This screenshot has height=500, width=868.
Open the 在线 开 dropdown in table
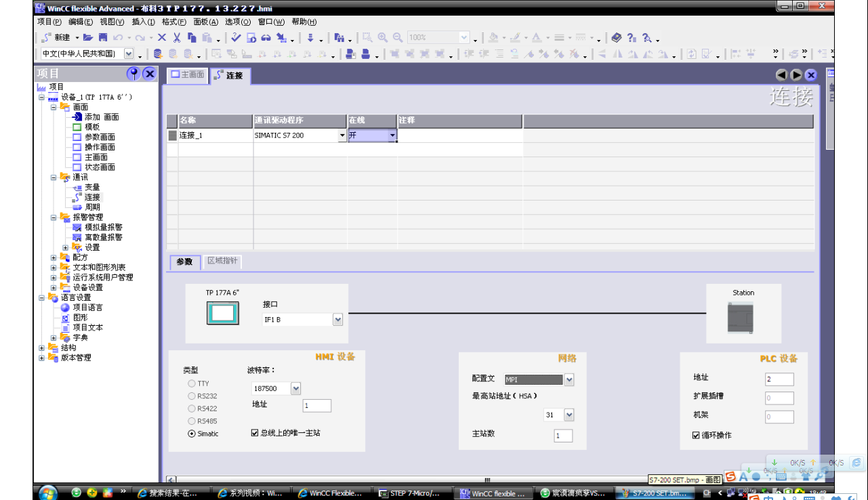(392, 136)
